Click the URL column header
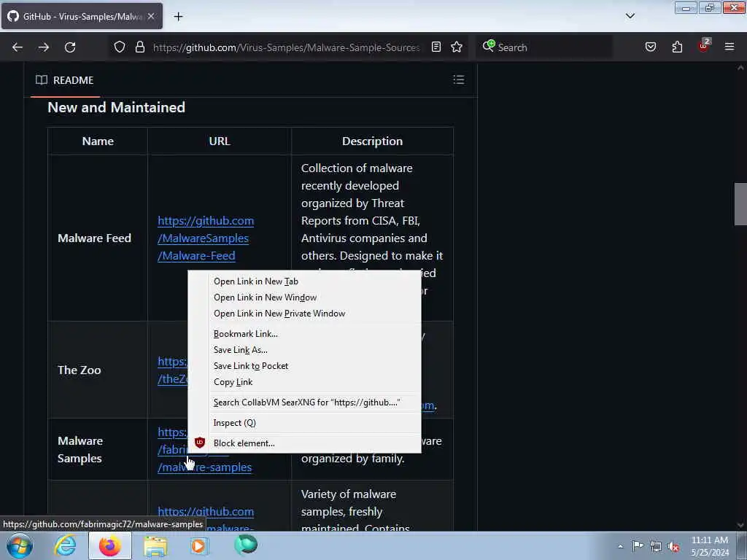747x560 pixels. point(219,141)
